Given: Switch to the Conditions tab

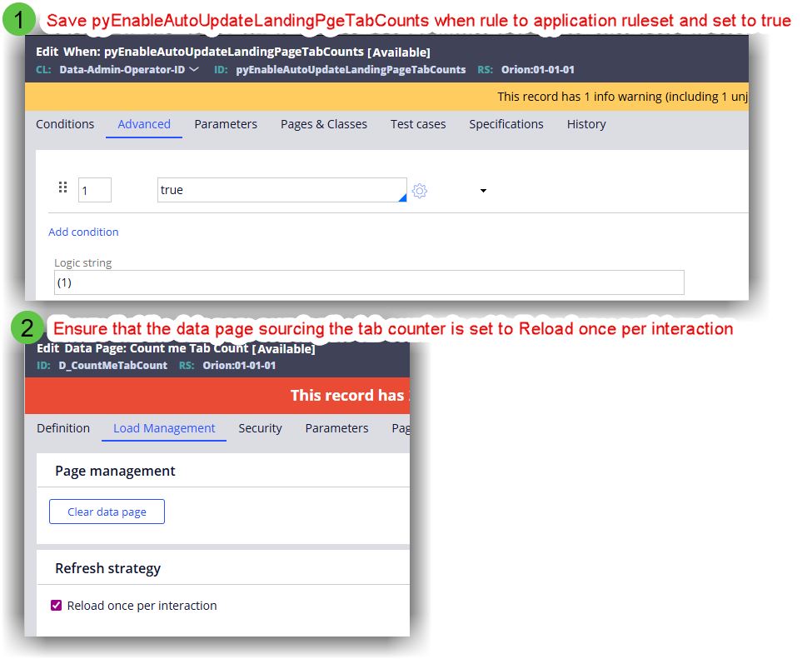Looking at the screenshot, I should coord(65,124).
